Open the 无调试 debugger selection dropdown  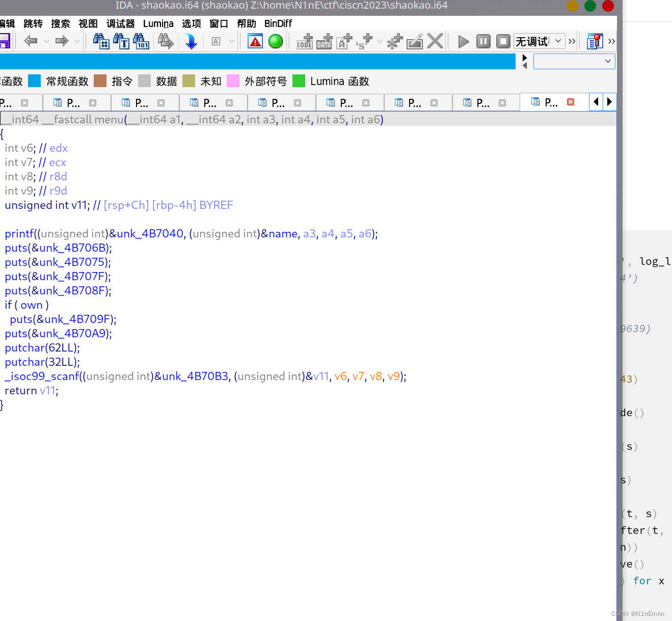[540, 41]
